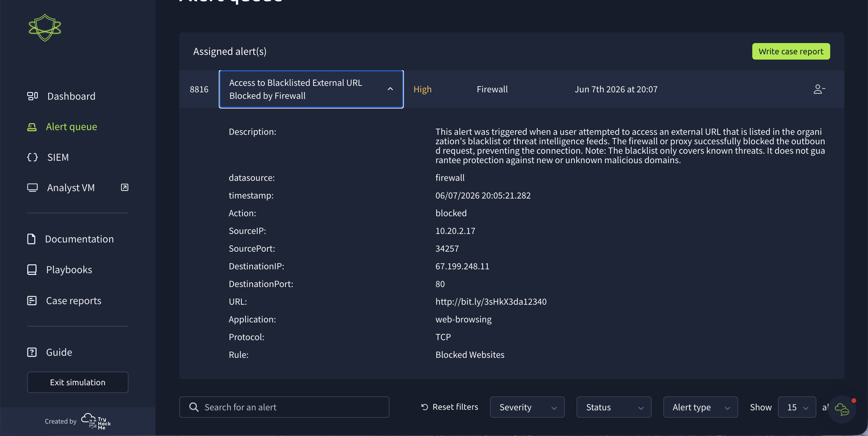Click the Documentation file icon
The width and height of the screenshot is (868, 436).
point(31,239)
